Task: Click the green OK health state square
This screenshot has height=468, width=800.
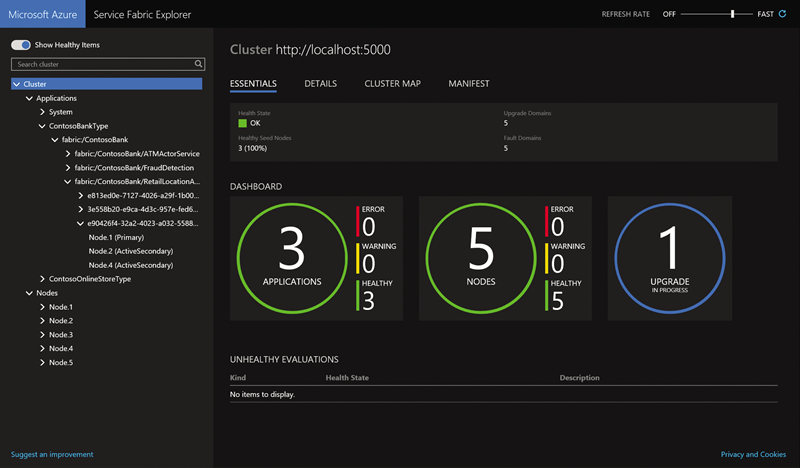Action: (242, 123)
